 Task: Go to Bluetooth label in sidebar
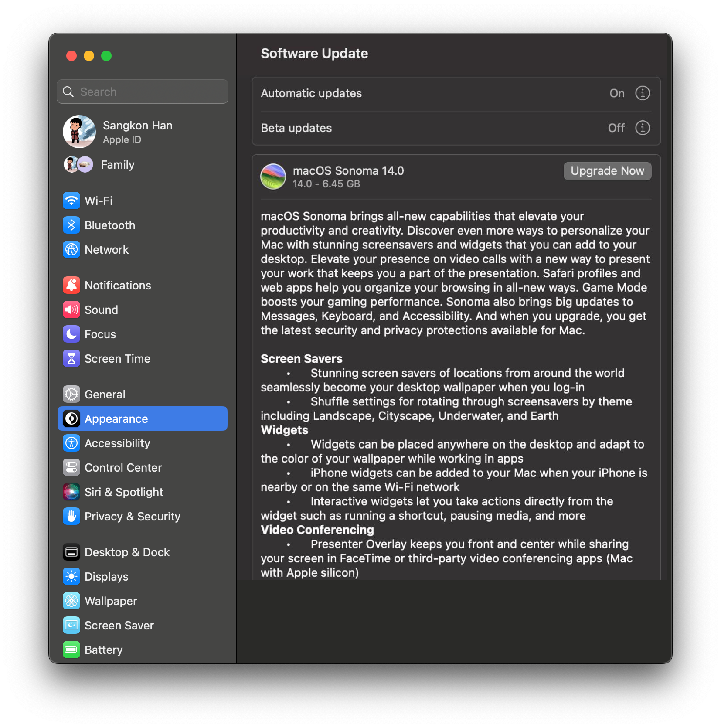110,225
